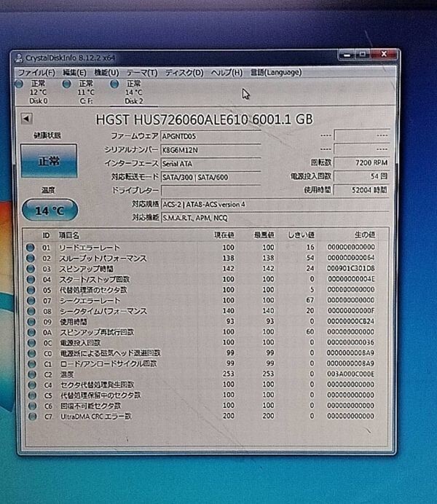Click the status dot for attribute 04
Viewport: 437px width, 504px height.
coord(31,280)
